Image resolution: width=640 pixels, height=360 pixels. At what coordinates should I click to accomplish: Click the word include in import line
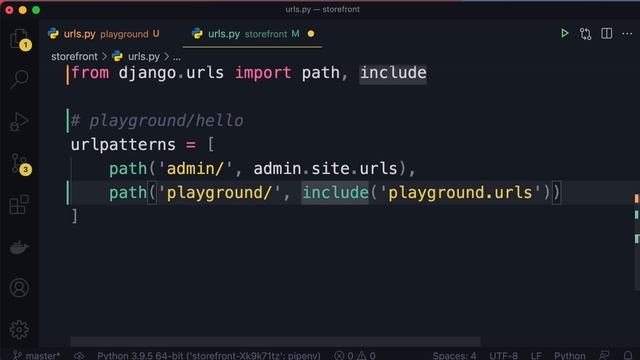point(393,73)
